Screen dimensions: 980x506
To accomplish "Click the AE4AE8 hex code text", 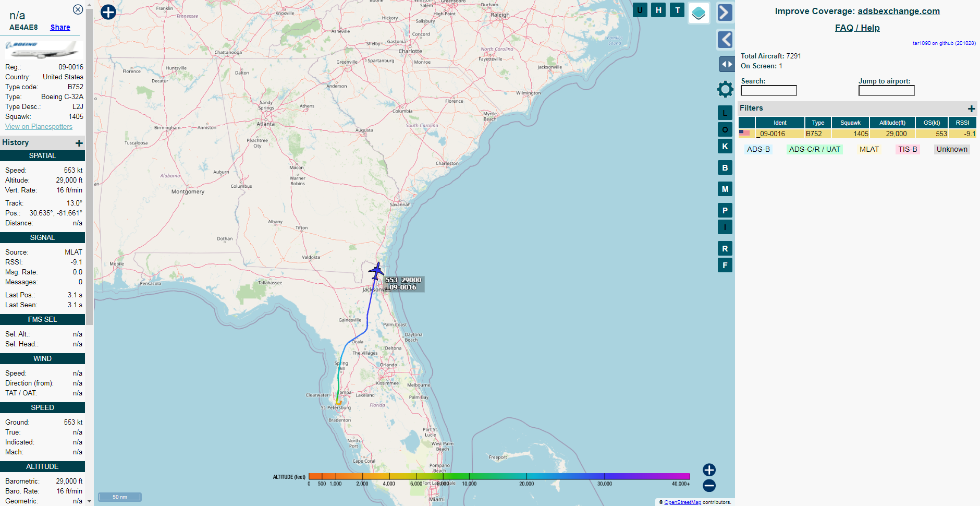I will click(23, 27).
